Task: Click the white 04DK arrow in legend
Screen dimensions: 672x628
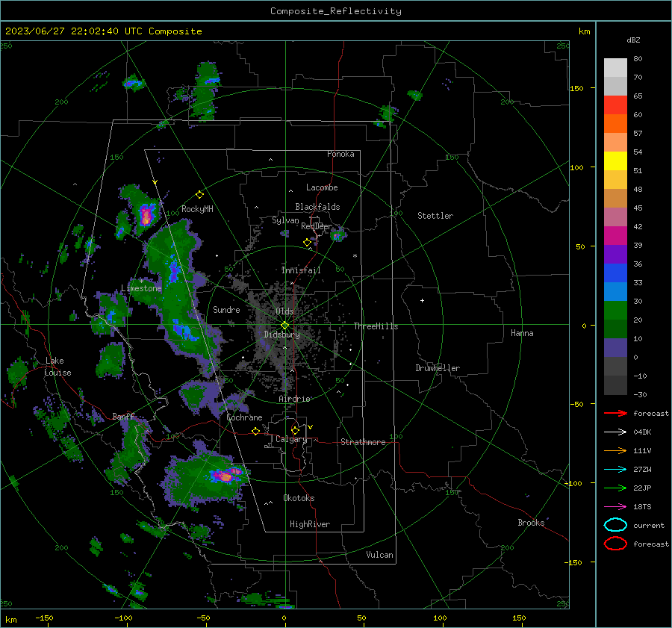Action: tap(615, 432)
